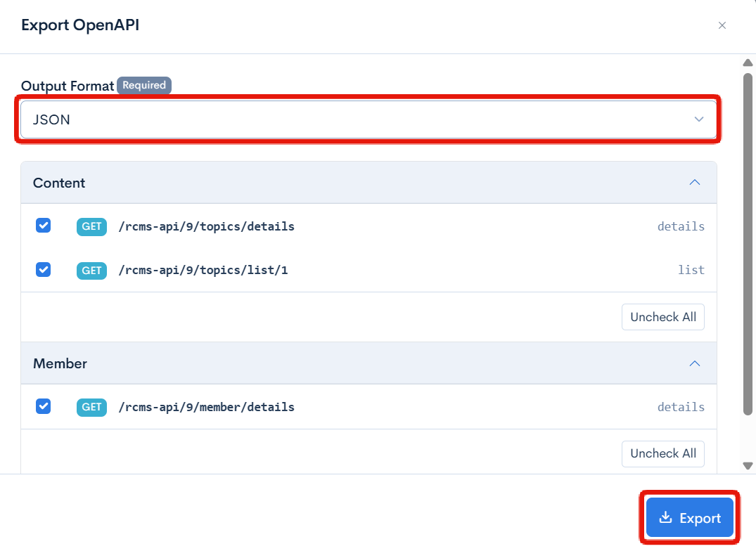Click the scrollbar down arrow
Viewport: 756px width, 551px height.
point(748,465)
